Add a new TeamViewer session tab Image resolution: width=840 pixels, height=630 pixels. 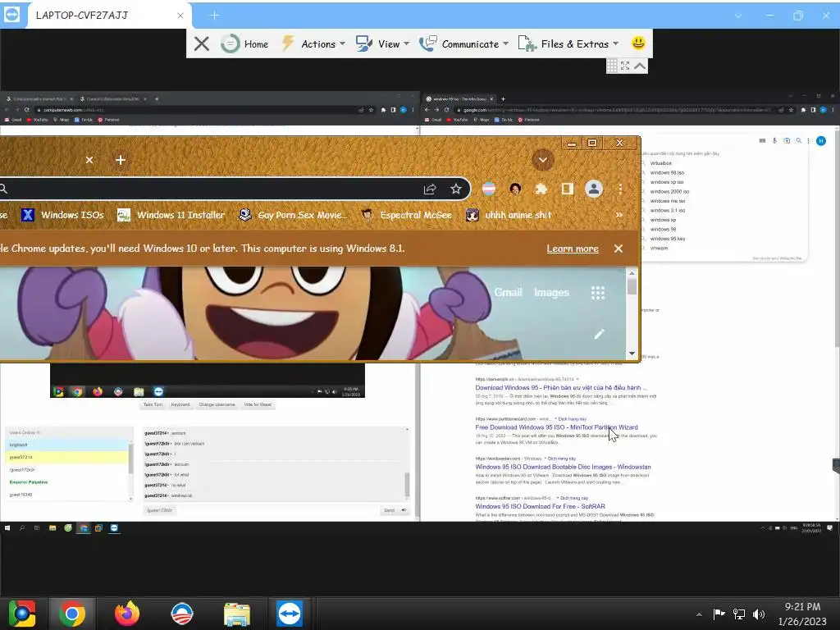pyautogui.click(x=214, y=16)
